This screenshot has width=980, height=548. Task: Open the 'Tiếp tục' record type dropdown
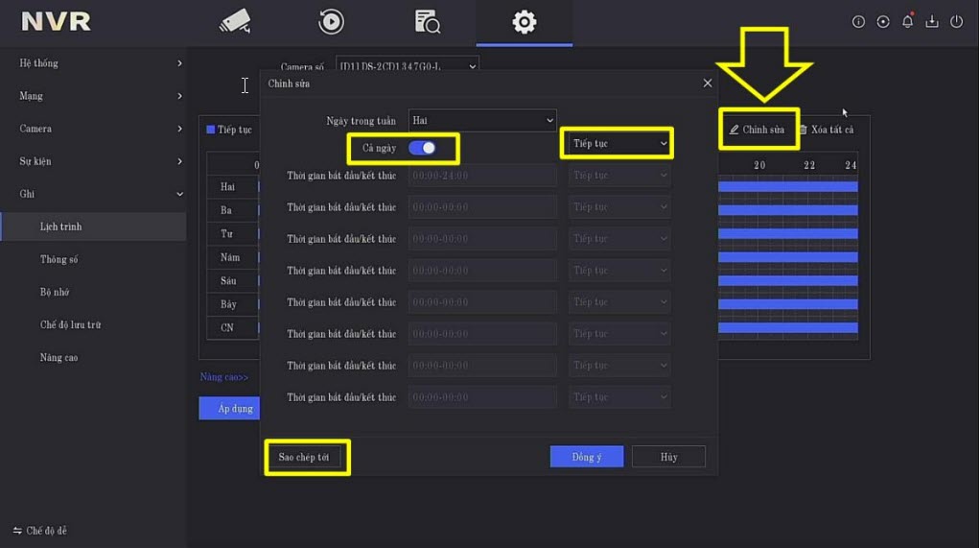coord(618,144)
